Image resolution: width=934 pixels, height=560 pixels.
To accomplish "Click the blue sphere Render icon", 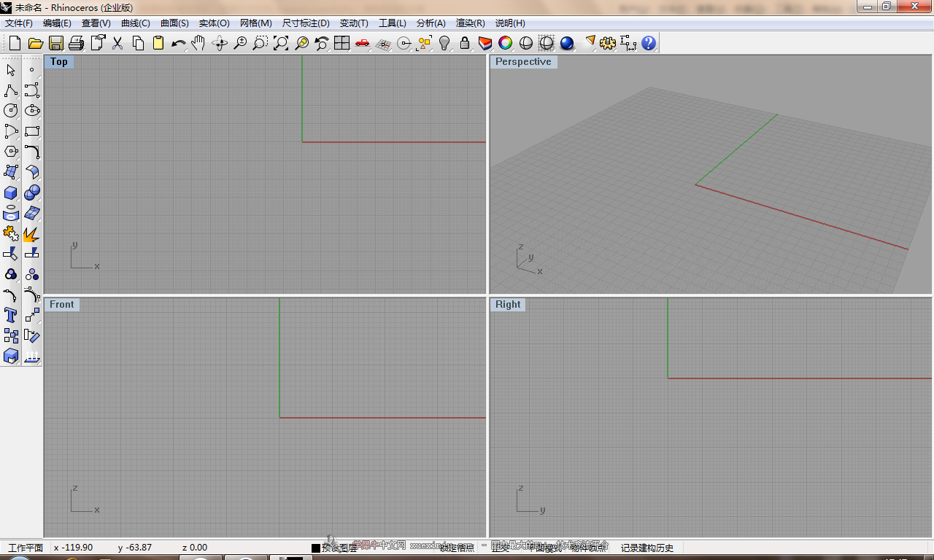I will tap(567, 43).
